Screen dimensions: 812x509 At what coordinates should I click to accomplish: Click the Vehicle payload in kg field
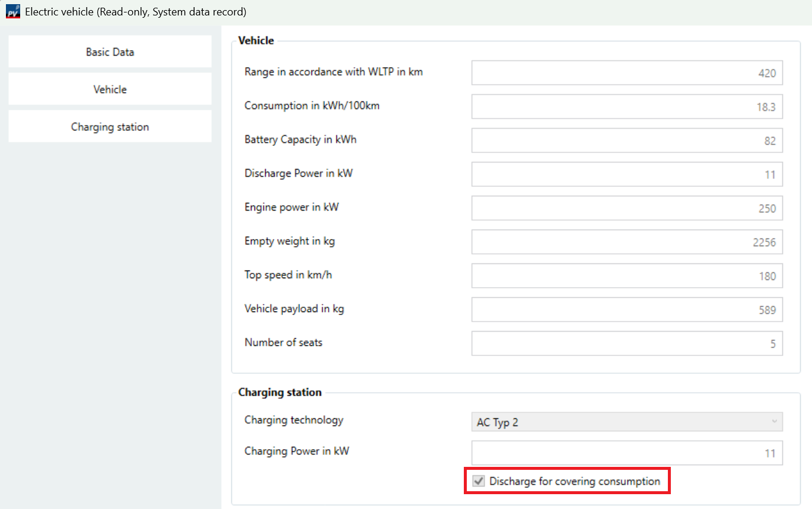coord(627,310)
